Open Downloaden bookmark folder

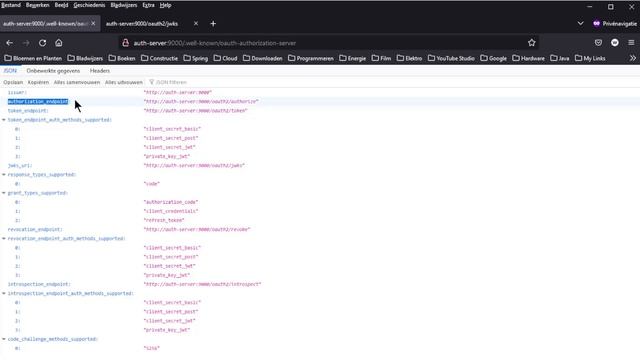point(263,58)
